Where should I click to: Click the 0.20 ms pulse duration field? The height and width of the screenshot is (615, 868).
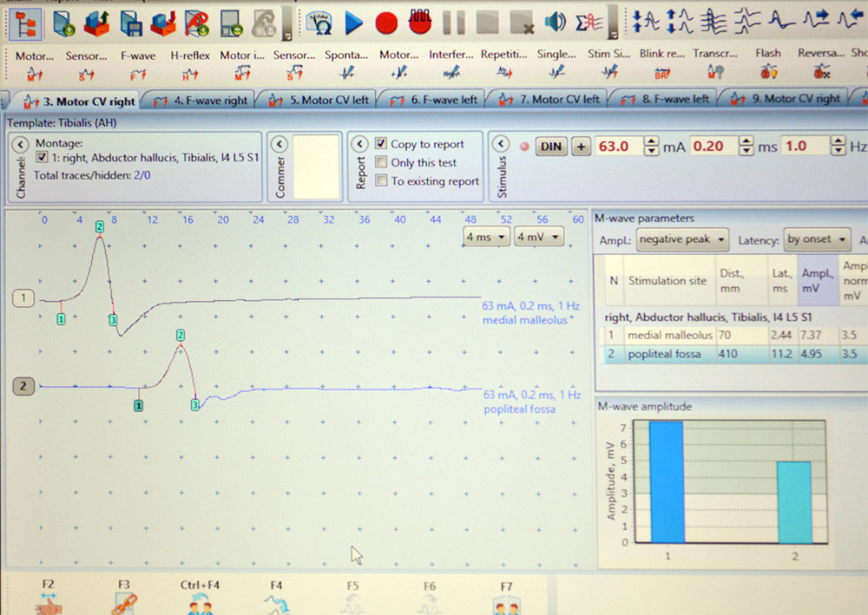[x=714, y=147]
